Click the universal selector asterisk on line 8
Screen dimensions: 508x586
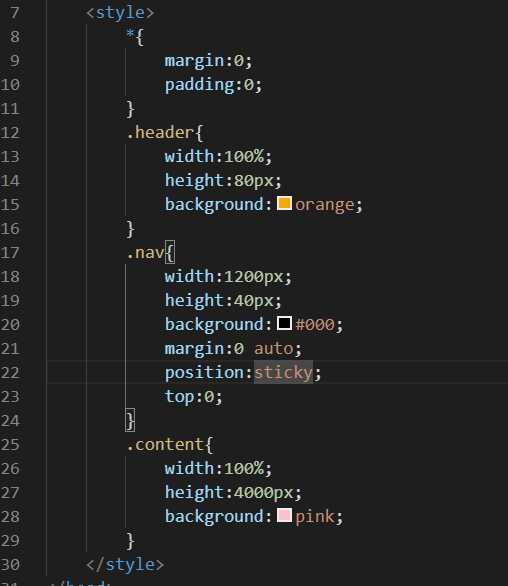coord(130,35)
